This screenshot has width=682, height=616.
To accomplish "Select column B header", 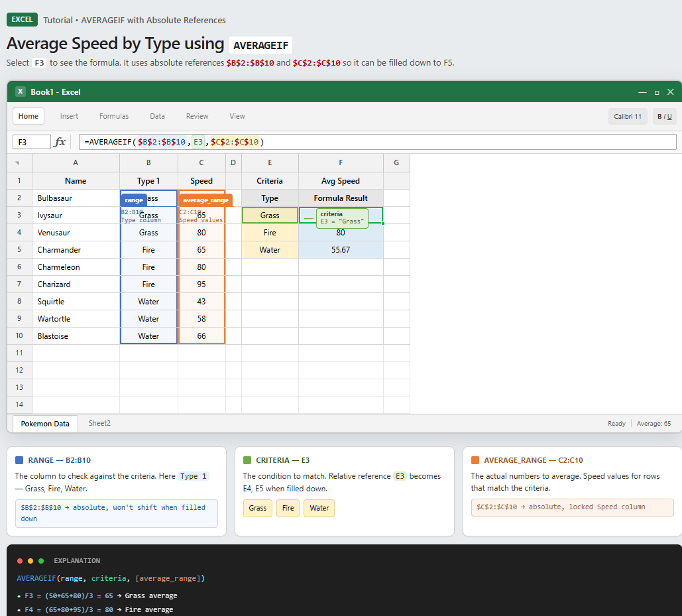I will (x=148, y=162).
